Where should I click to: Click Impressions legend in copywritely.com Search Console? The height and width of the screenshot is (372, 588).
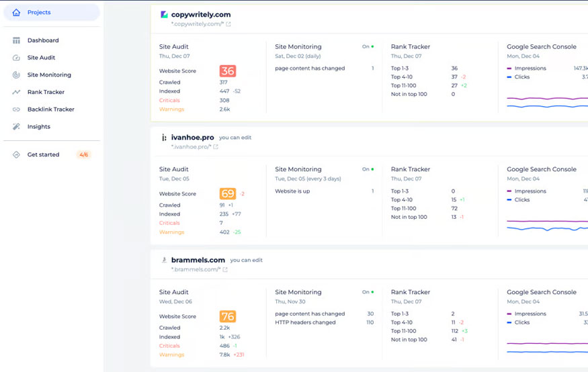[x=526, y=68]
